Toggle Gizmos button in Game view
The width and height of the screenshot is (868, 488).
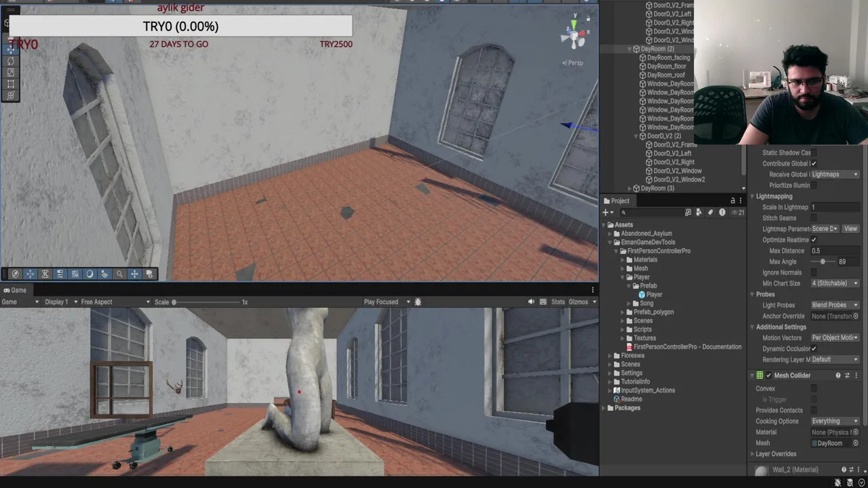point(578,302)
